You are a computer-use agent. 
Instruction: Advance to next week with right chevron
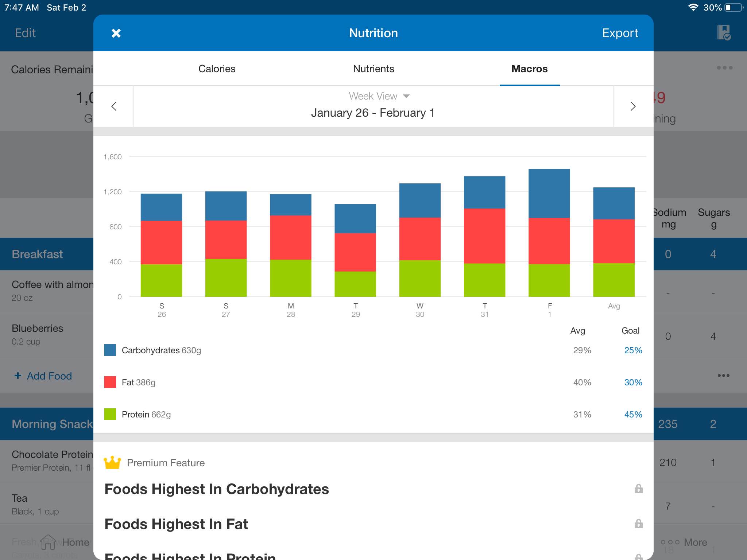(633, 106)
